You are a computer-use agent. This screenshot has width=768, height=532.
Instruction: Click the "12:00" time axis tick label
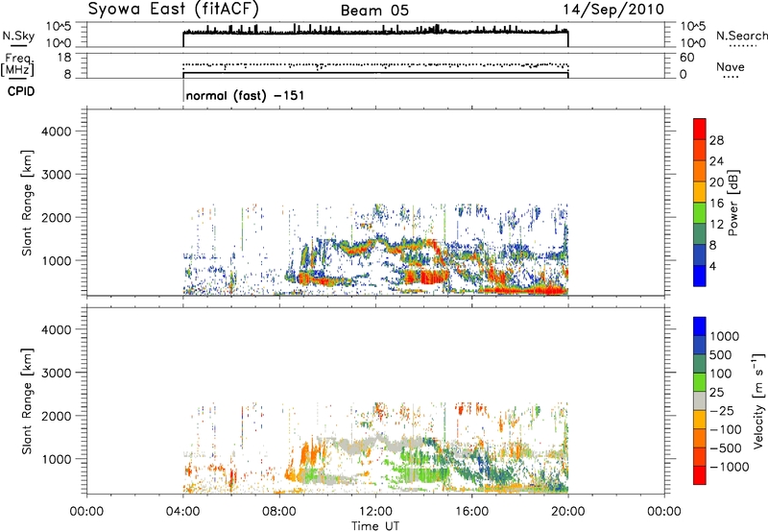(x=375, y=512)
